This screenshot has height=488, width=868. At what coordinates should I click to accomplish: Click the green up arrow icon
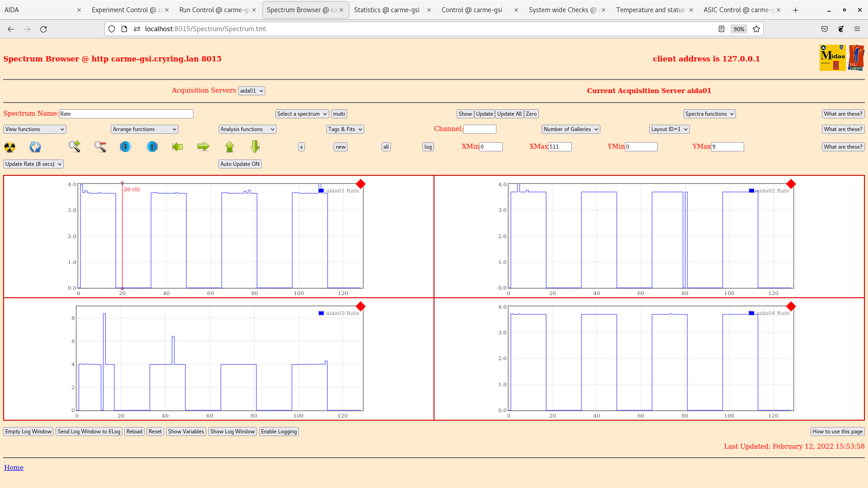click(x=230, y=147)
